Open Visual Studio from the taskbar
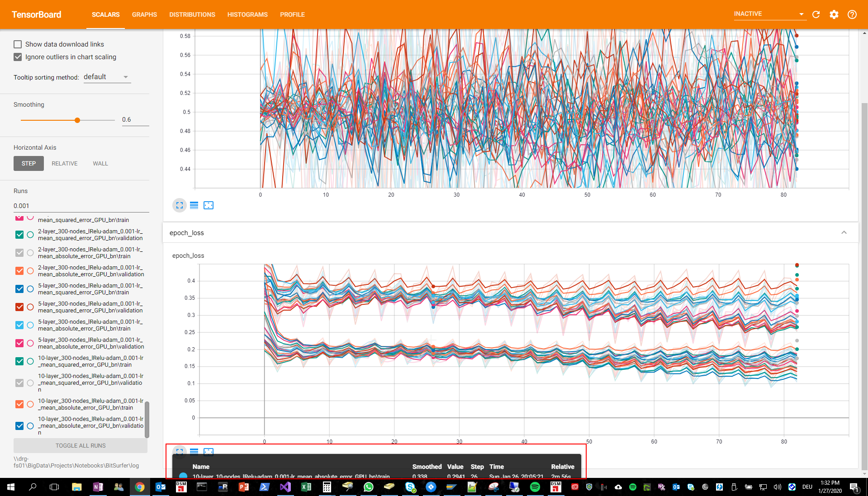868x496 pixels. pos(285,487)
